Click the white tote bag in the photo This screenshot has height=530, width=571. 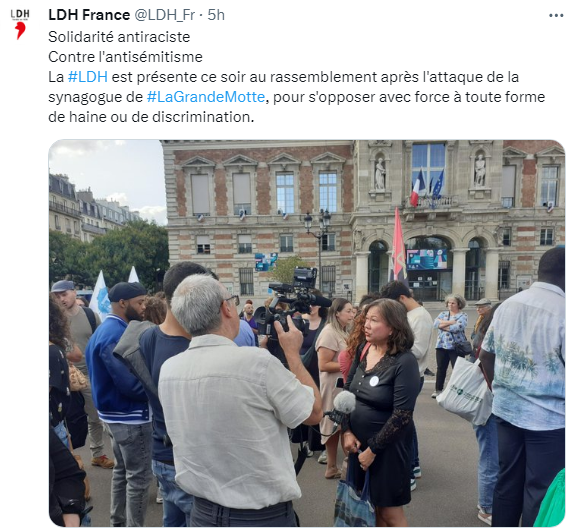click(465, 391)
